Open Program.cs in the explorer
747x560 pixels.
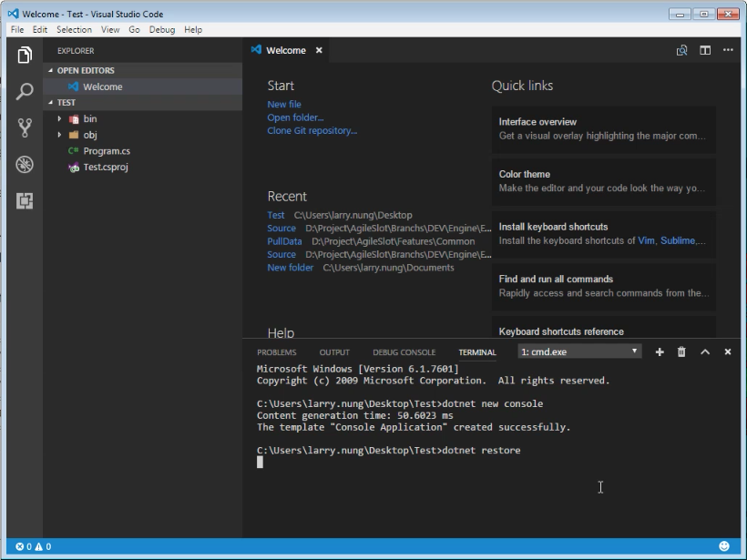142,151
